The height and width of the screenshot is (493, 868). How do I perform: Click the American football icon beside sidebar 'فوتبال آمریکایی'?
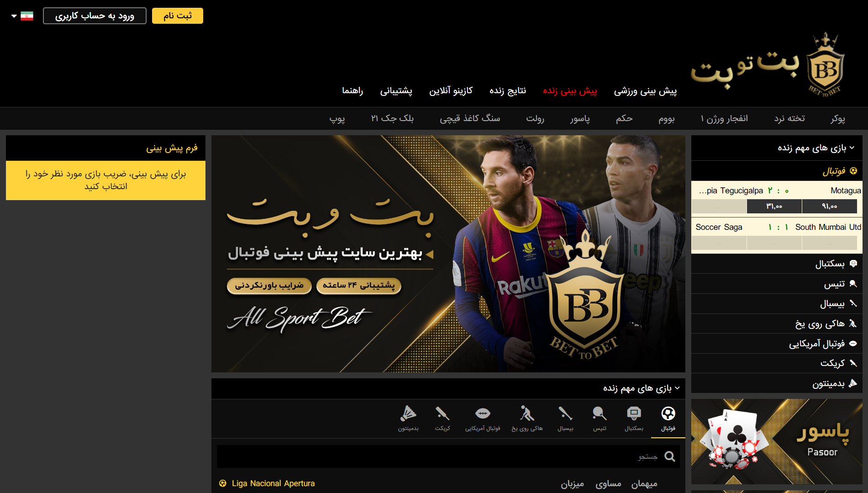click(x=853, y=343)
